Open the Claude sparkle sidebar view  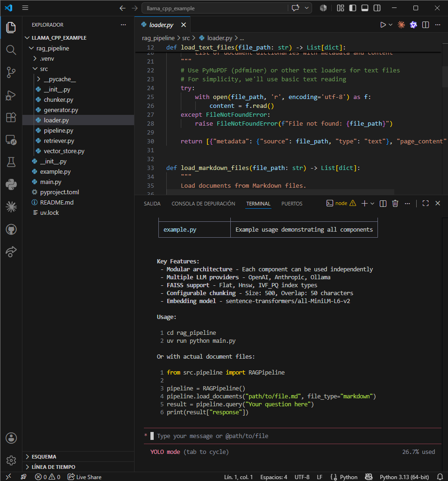(x=11, y=207)
